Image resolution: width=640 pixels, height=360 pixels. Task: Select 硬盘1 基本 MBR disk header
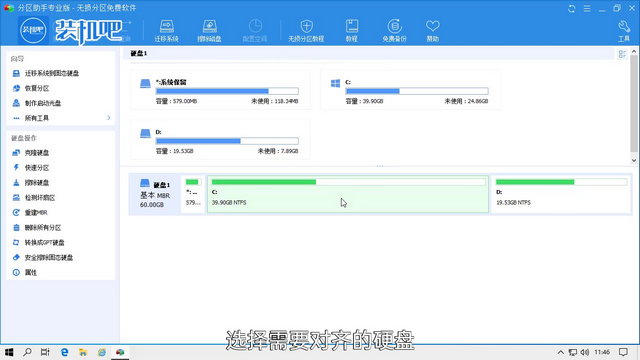pyautogui.click(x=155, y=194)
